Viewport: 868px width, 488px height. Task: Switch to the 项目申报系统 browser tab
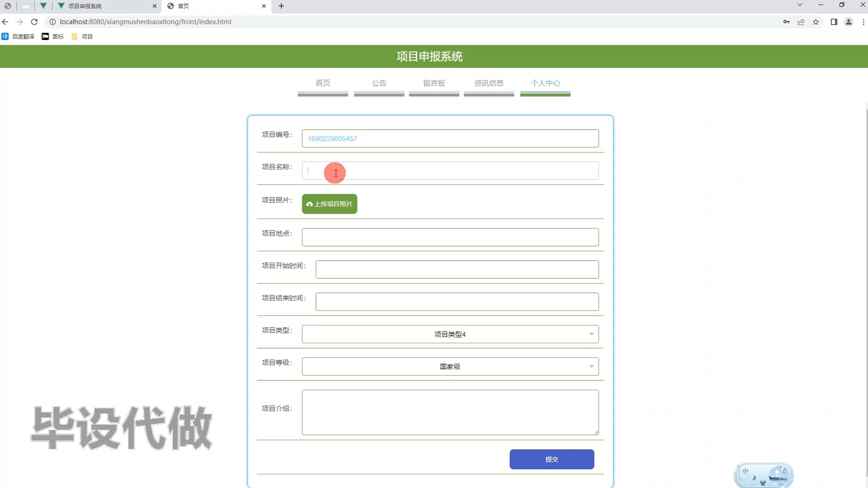click(x=107, y=6)
